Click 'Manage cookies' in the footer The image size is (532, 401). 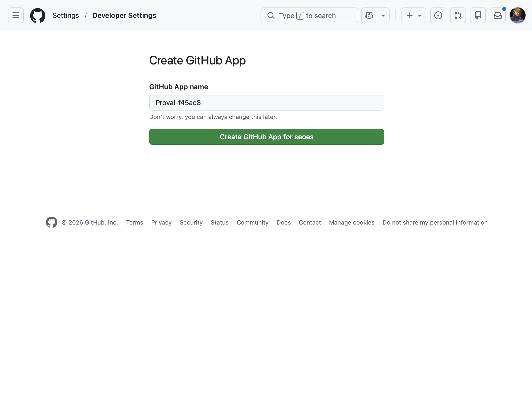click(x=352, y=223)
